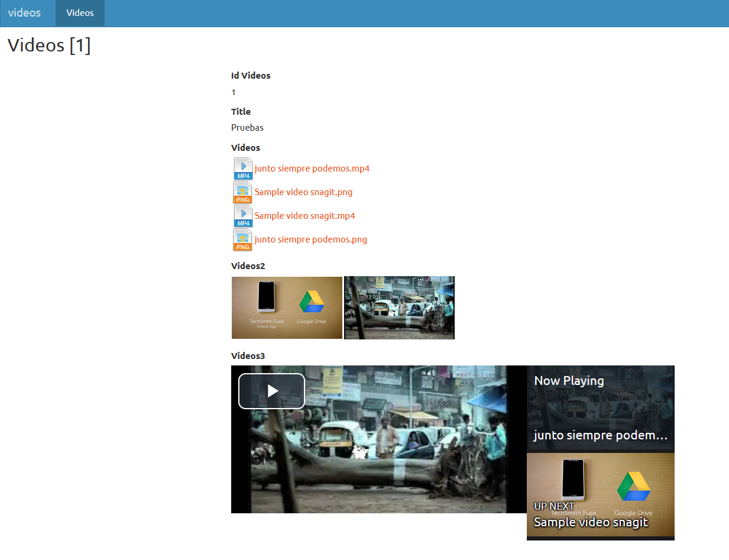The image size is (729, 560).
Task: Choose the Up Next Sample video snagit item
Action: [x=600, y=496]
